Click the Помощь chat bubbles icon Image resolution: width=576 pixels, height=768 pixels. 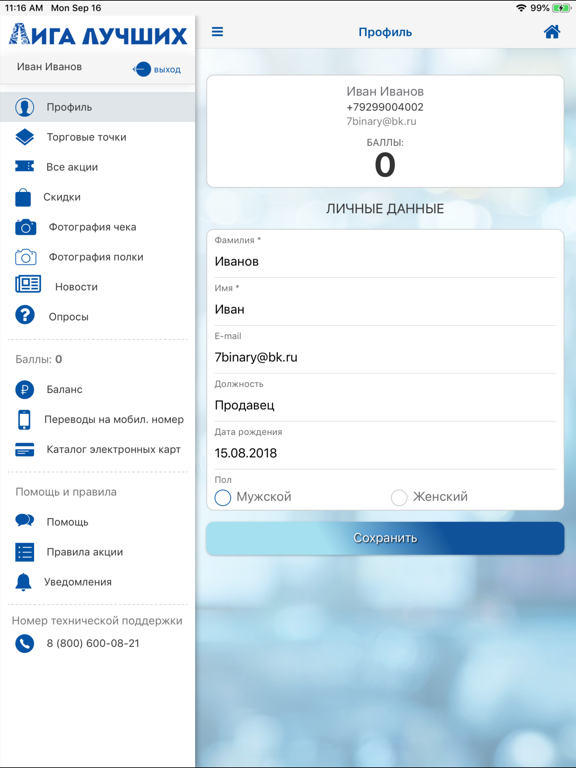point(24,520)
